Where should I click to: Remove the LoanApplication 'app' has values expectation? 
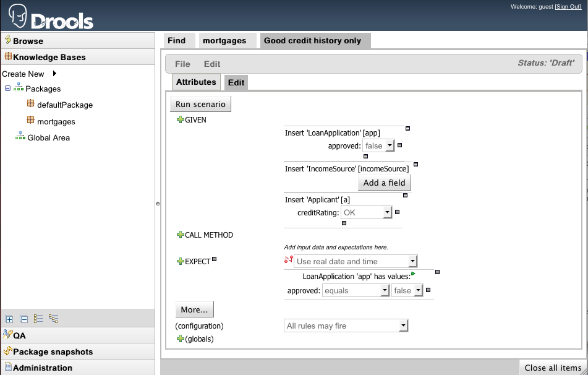(437, 272)
